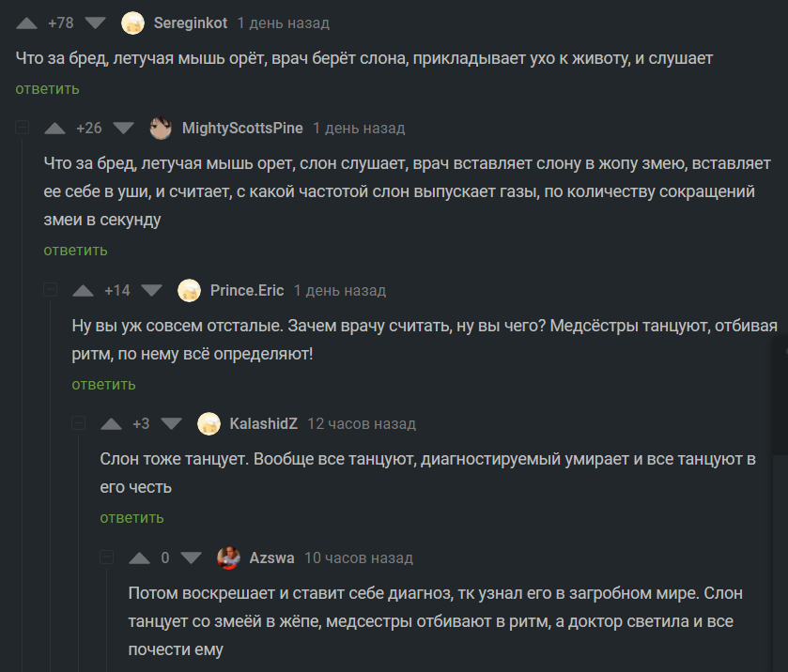Click 'ответить' under Sereginkot's comment

coord(47,89)
